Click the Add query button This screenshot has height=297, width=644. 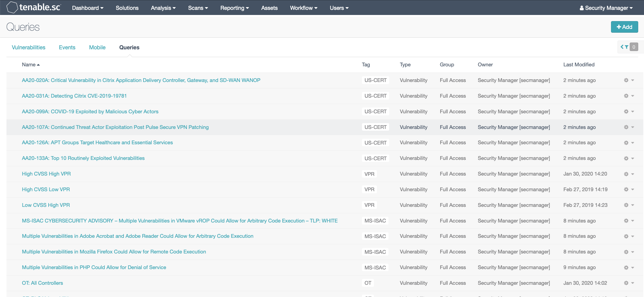pyautogui.click(x=624, y=27)
